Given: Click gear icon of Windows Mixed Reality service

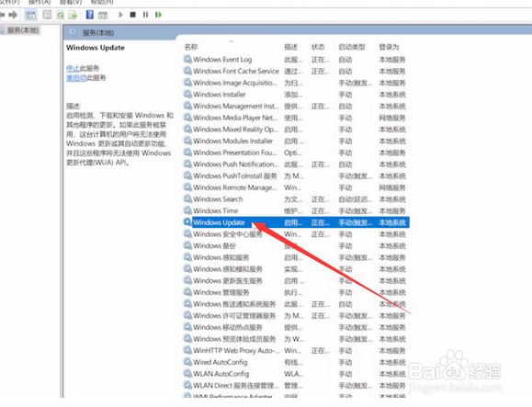Looking at the screenshot, I should tap(187, 129).
